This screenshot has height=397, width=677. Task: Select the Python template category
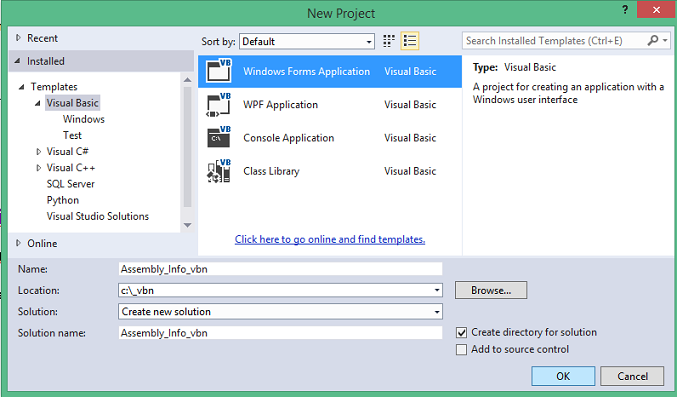pyautogui.click(x=63, y=200)
